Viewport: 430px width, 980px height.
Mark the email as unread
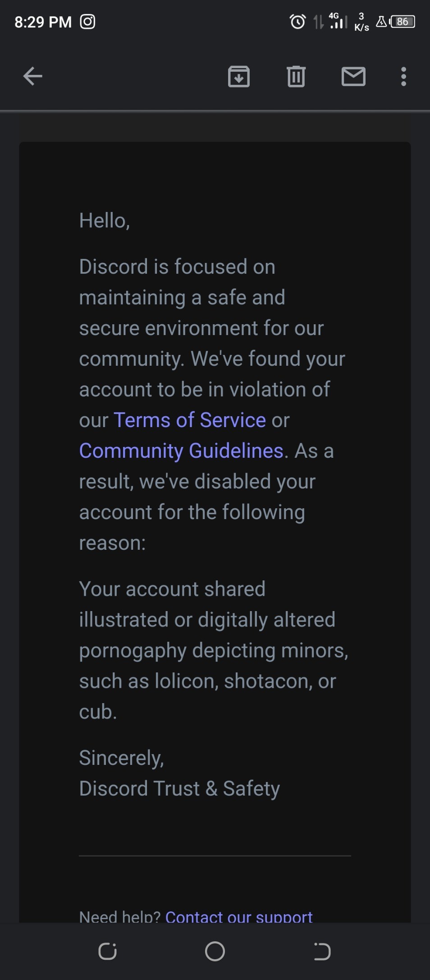[353, 76]
